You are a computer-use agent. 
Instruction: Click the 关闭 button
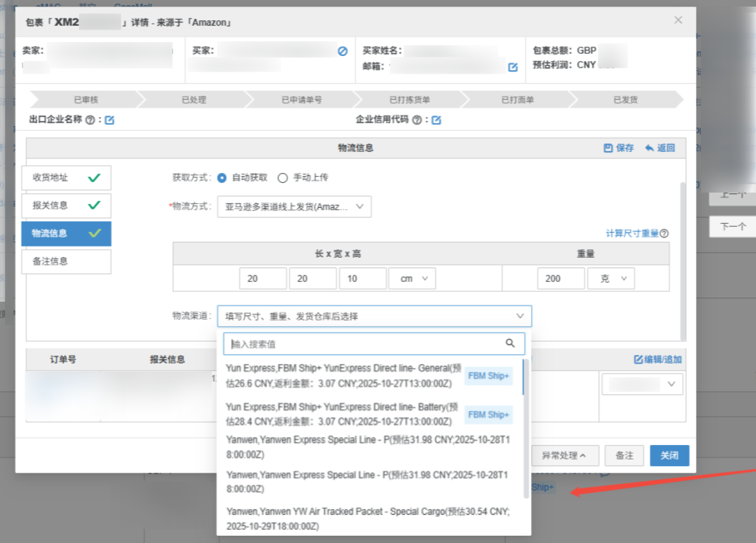[x=669, y=456]
